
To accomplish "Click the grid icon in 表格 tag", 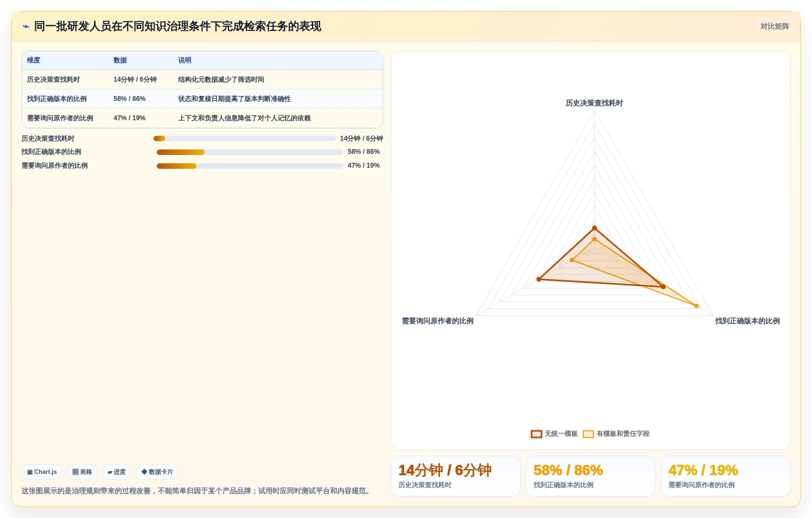I will coord(76,472).
